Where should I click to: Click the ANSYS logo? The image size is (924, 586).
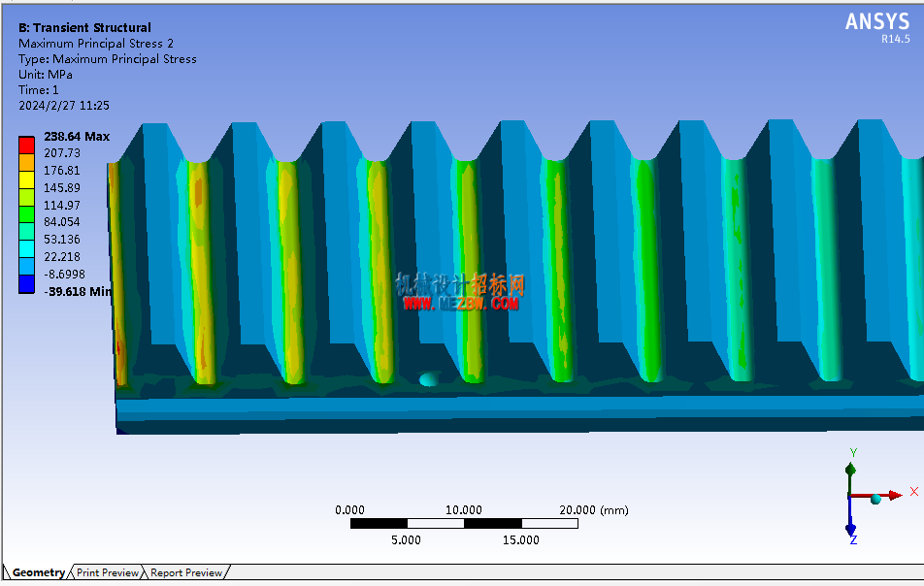(877, 22)
